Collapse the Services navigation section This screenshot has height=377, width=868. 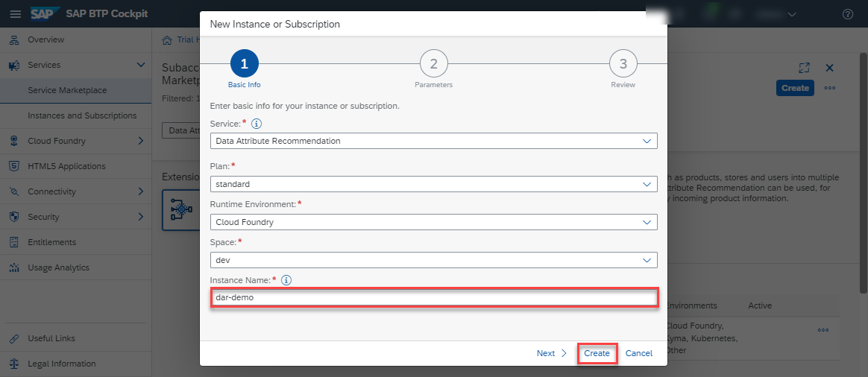tap(141, 66)
